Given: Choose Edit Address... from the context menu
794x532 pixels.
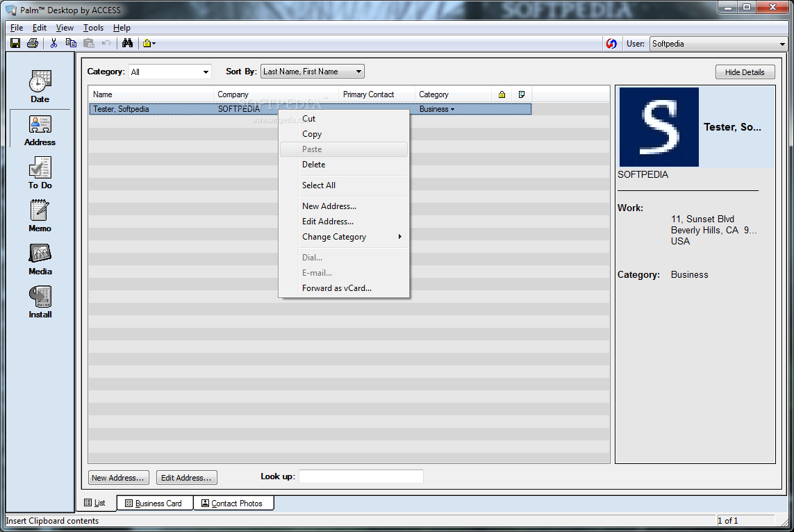Looking at the screenshot, I should (344, 222).
